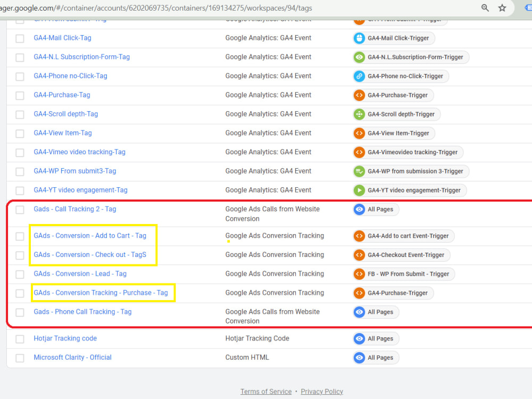Click the GA4-View Item-Trigger code icon
532x399 pixels.
(x=359, y=133)
